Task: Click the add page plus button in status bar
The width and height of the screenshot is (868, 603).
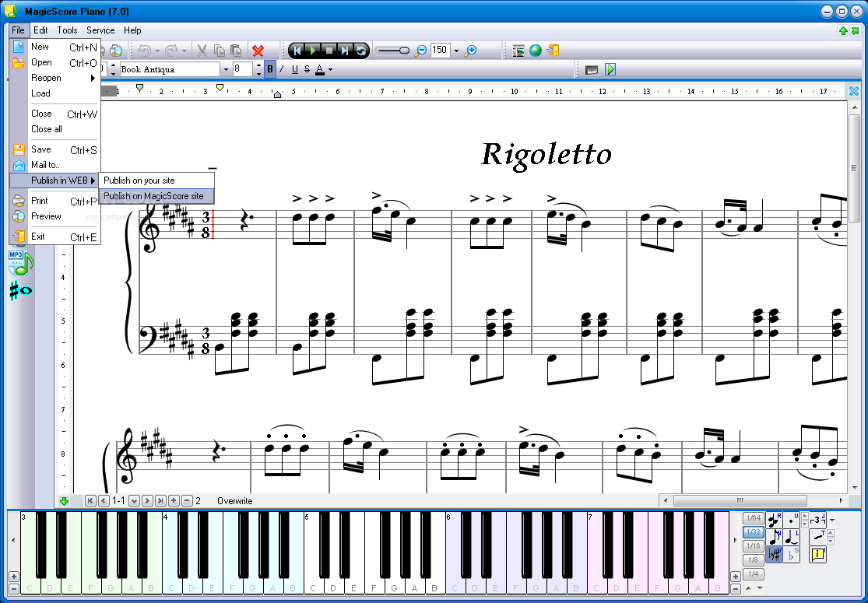Action: (x=174, y=500)
